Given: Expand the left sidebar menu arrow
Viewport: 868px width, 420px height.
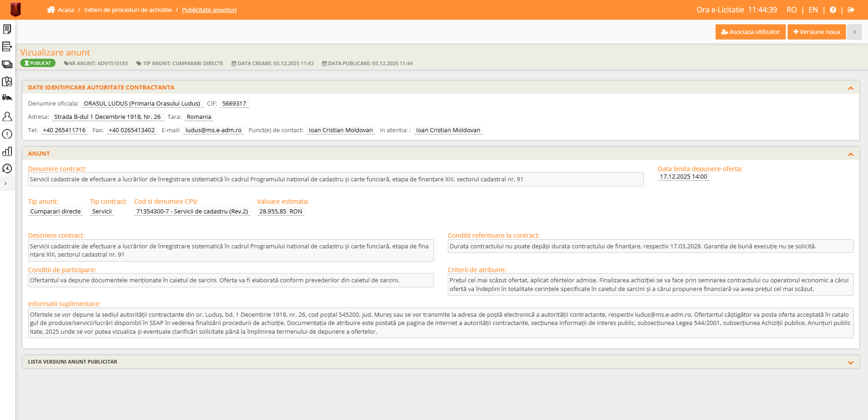Looking at the screenshot, I should 6,184.
